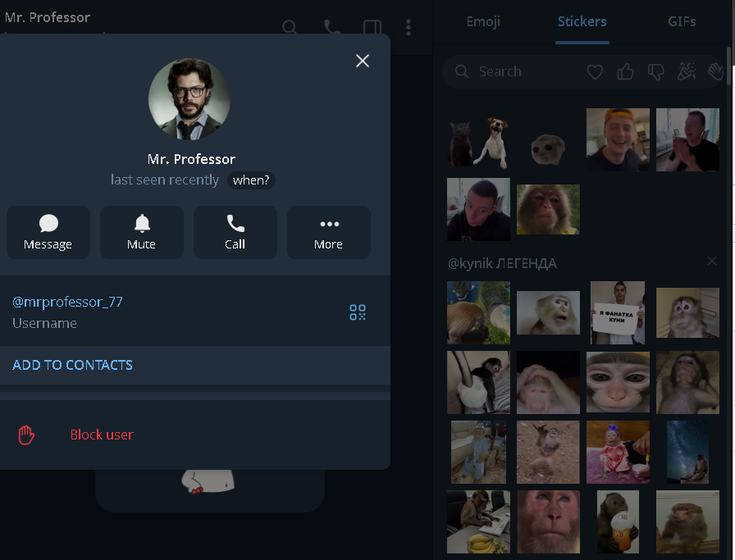
Task: Click the Message button in profile
Action: coord(48,232)
